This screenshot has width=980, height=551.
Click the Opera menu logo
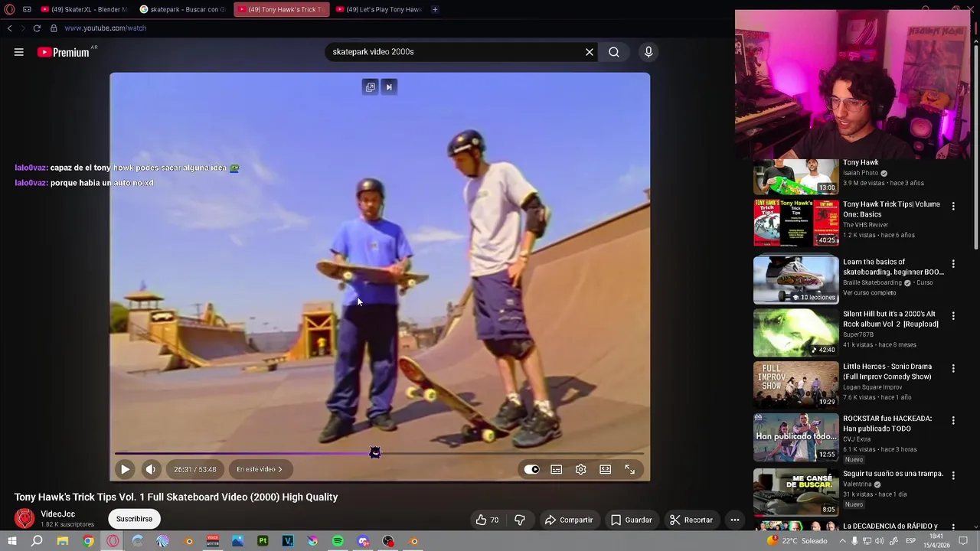point(9,9)
